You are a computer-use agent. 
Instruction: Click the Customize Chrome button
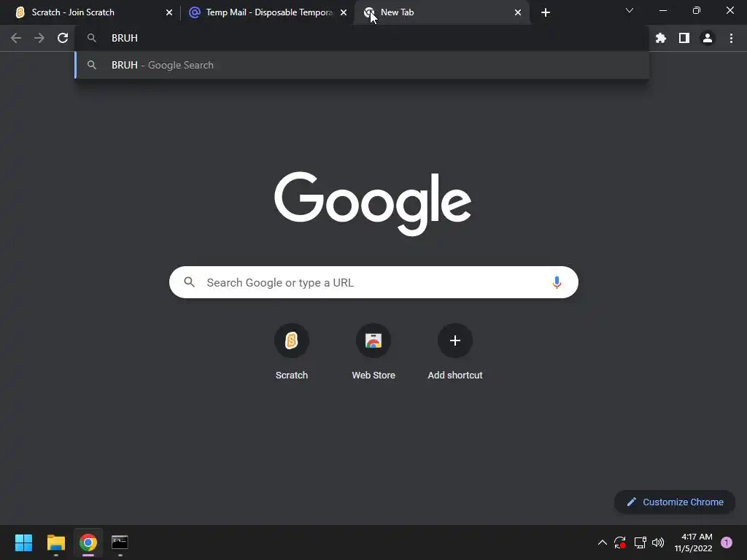point(675,502)
